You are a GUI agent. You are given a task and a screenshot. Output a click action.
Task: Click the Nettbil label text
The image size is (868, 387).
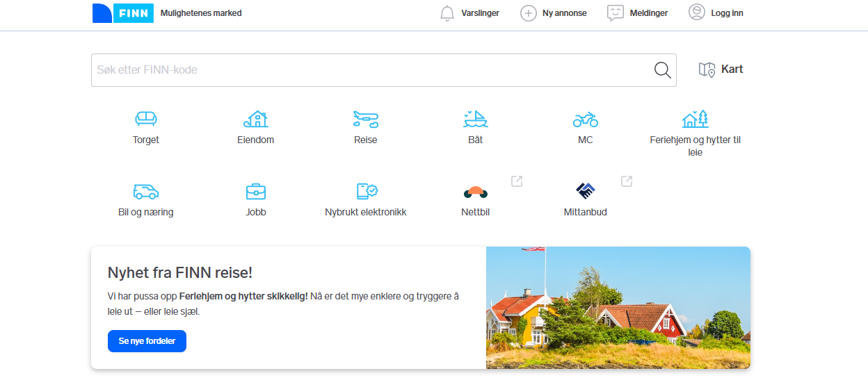tap(476, 212)
